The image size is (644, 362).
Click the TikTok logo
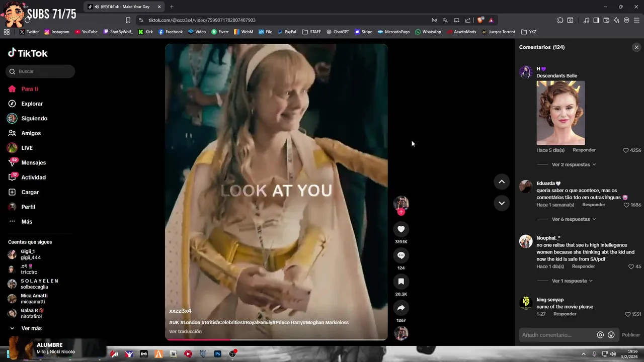point(28,53)
